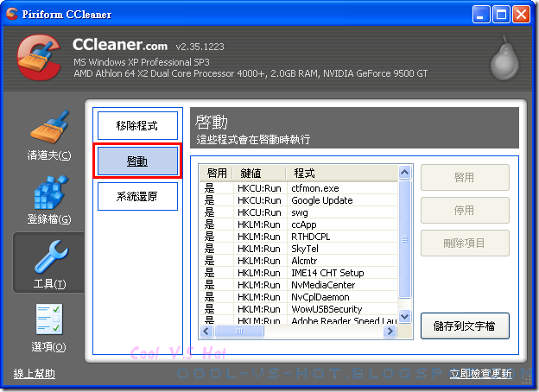The image size is (539, 392).
Task: Click the horizontal scroll right arrow
Action: tap(390, 332)
